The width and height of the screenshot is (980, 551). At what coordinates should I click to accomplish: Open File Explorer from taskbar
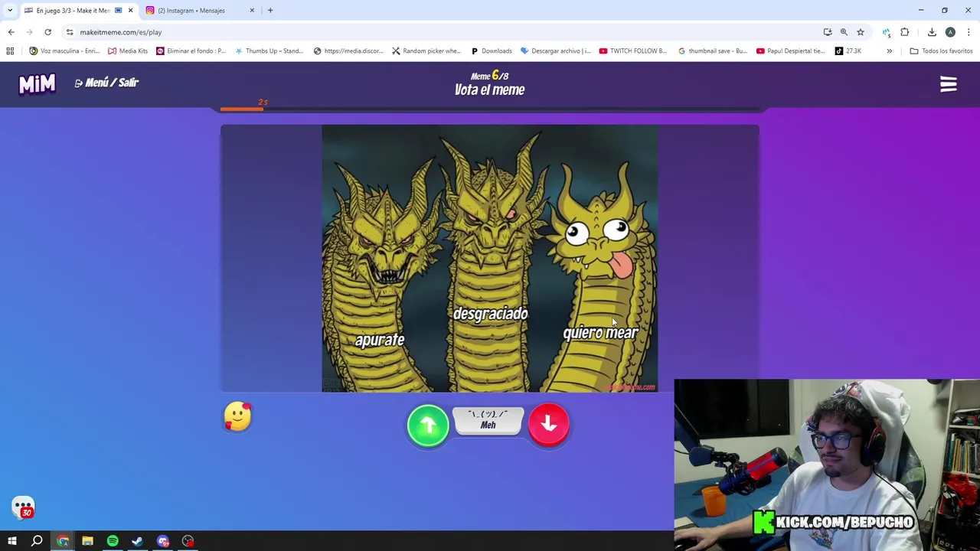click(x=87, y=541)
